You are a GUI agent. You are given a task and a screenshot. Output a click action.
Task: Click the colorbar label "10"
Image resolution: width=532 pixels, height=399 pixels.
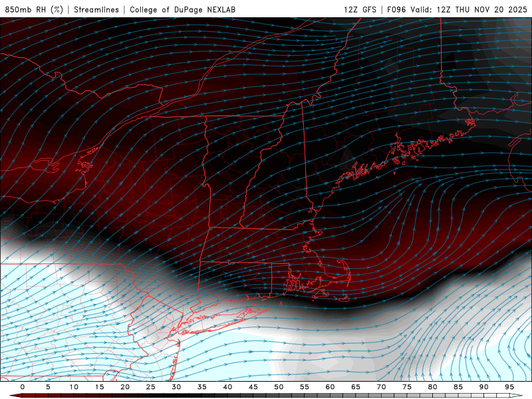pyautogui.click(x=74, y=387)
